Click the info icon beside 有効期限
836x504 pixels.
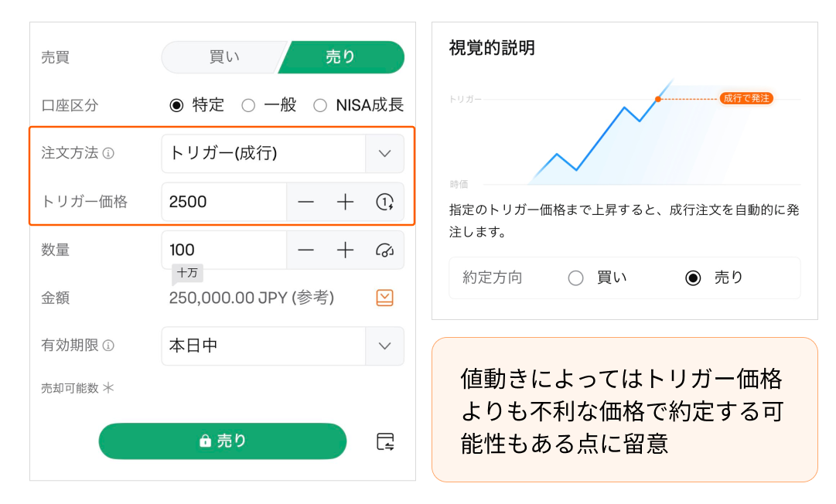109,346
